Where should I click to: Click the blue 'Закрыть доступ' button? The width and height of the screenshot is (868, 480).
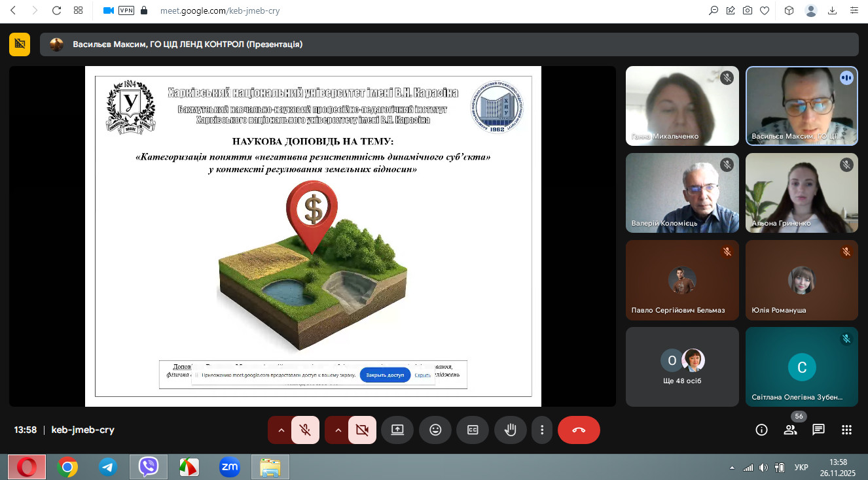tap(385, 375)
